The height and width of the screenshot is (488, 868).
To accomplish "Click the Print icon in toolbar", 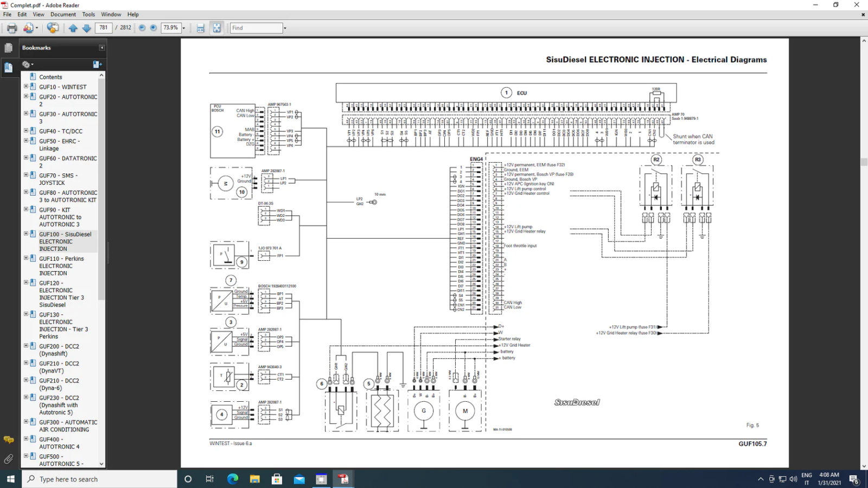I will click(11, 28).
